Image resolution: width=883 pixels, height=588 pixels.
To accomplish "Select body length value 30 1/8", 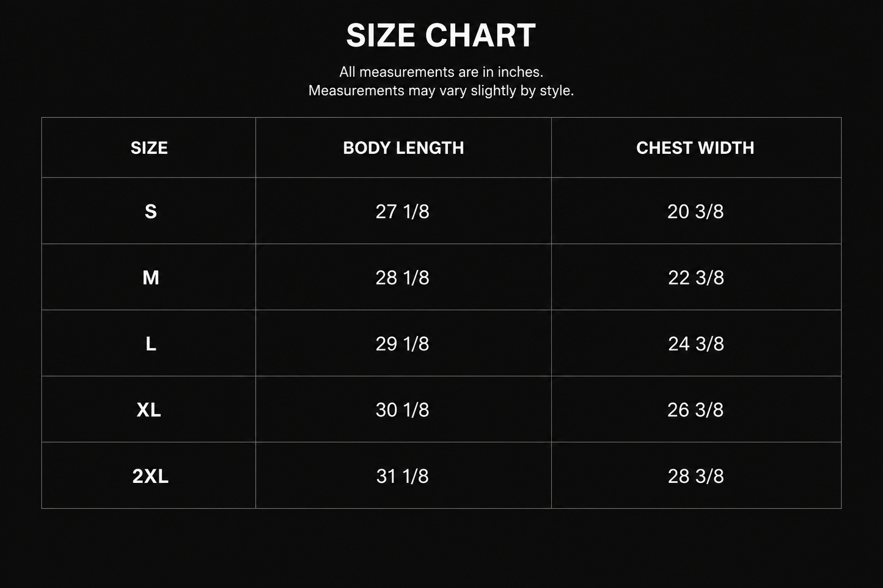I will pos(402,410).
